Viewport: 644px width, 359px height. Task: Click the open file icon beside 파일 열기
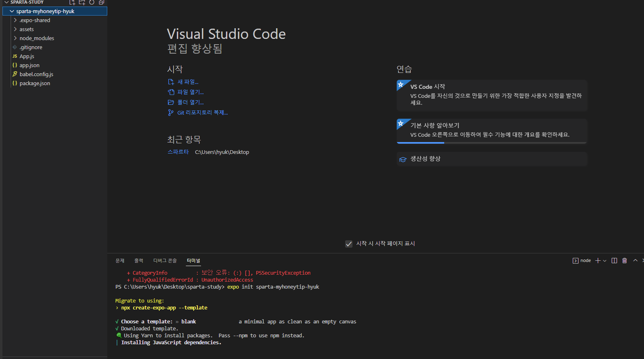pyautogui.click(x=171, y=92)
